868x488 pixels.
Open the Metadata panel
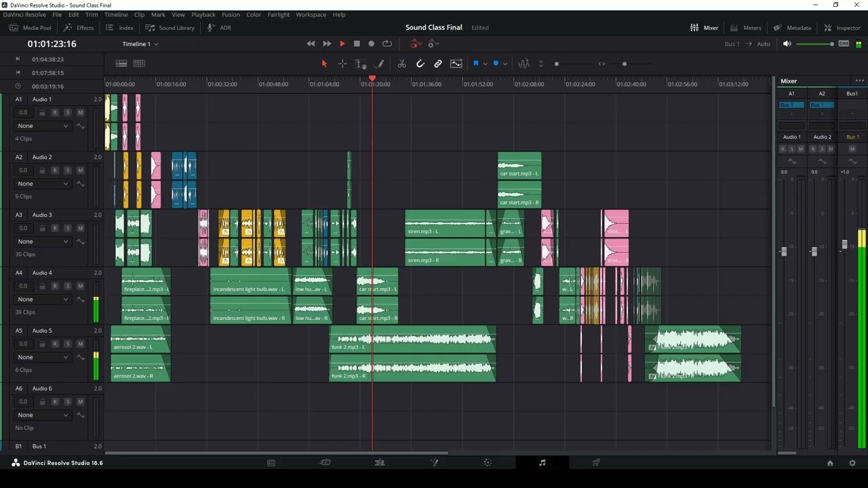[x=791, y=28]
